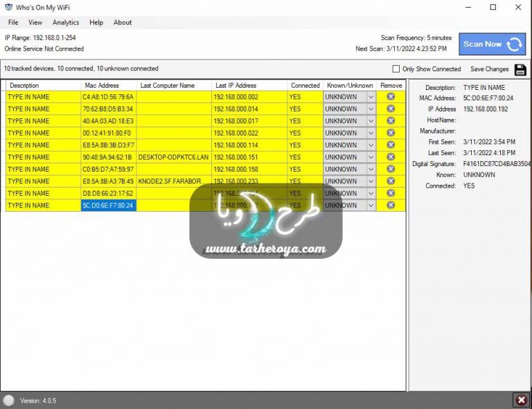Click the Version 4.0.5 status text

coord(38,401)
